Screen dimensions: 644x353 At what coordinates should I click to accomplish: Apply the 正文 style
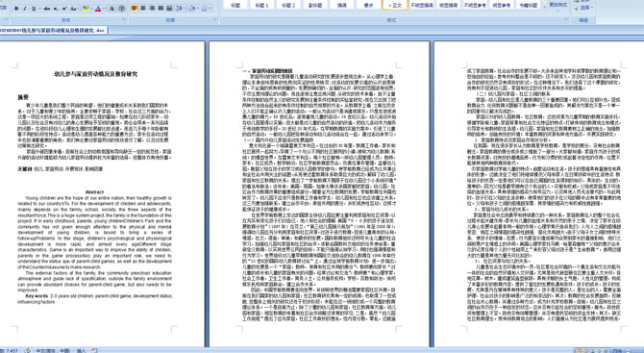(x=395, y=5)
